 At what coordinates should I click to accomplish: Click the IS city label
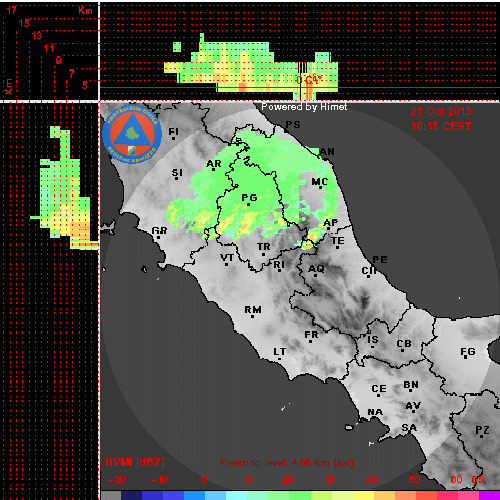pos(373,340)
